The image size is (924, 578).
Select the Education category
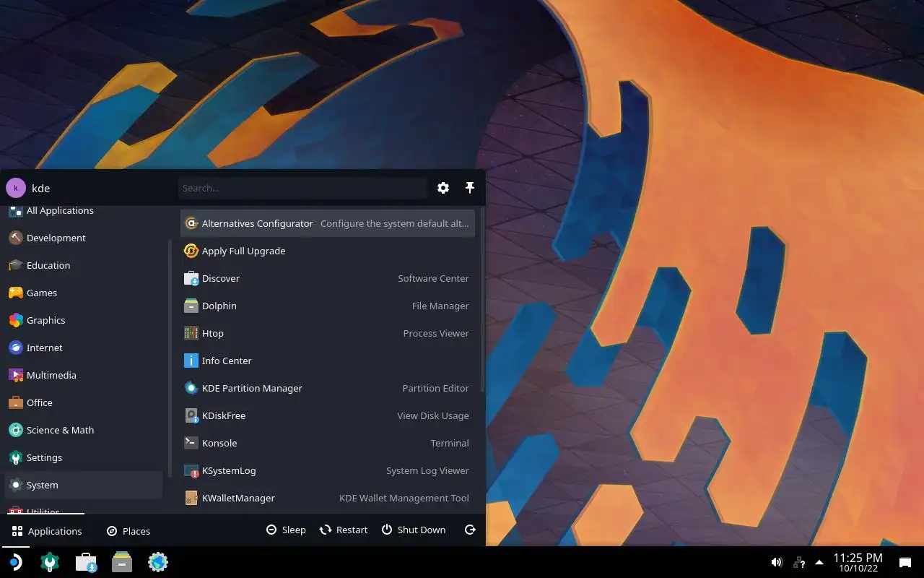click(84, 265)
